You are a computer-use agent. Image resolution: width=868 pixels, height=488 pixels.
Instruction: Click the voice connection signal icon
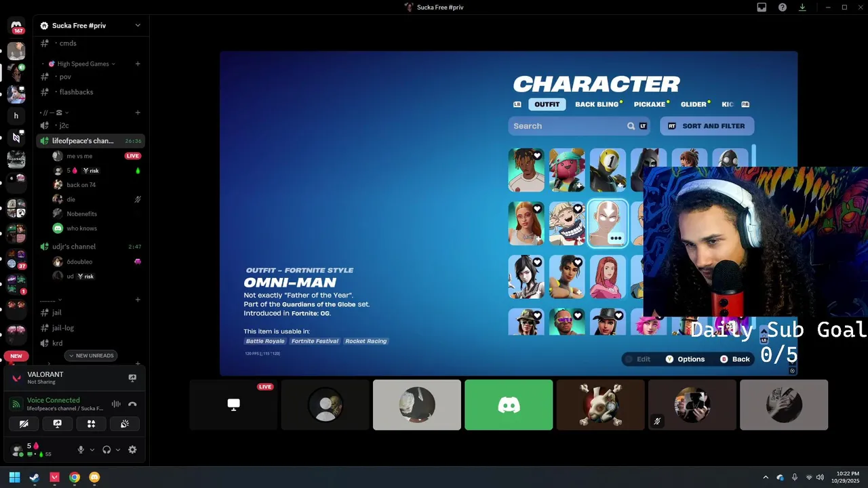(16, 405)
